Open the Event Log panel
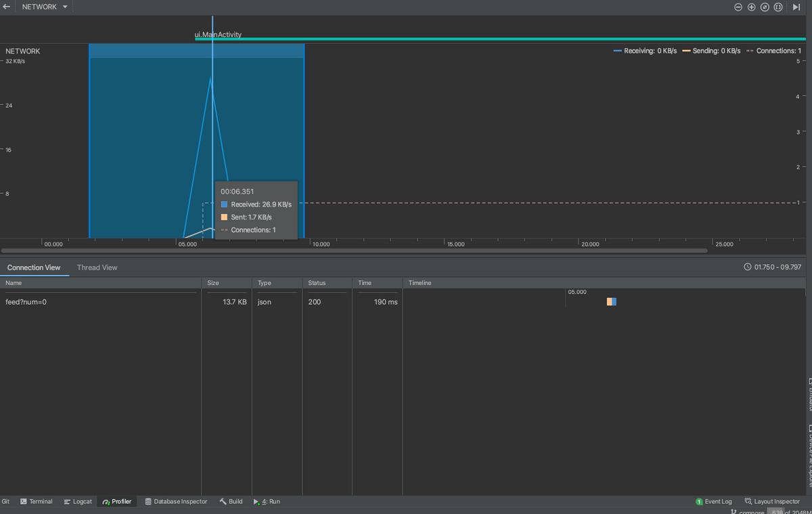The image size is (812, 514). click(x=714, y=502)
